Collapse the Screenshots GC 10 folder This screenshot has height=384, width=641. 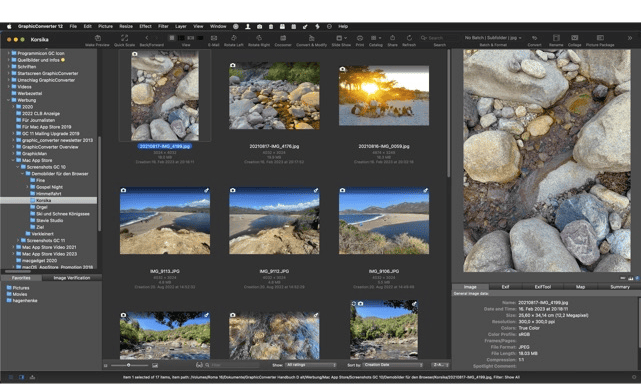[18, 167]
